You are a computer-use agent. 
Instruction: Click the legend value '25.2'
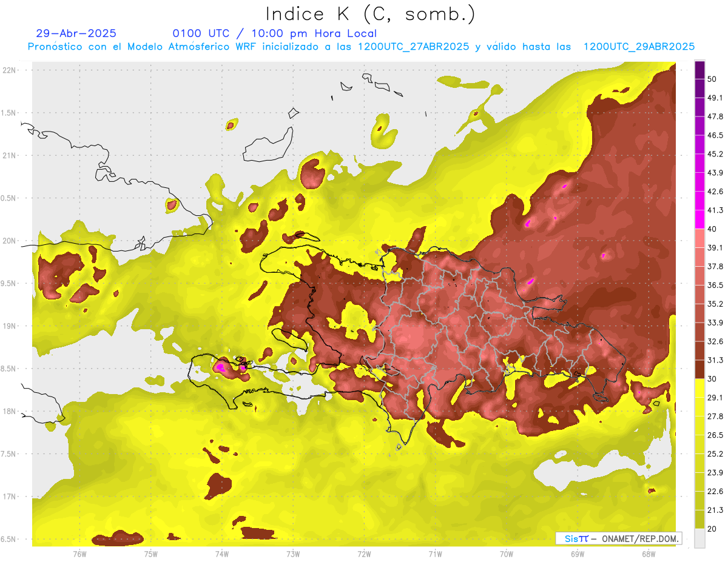pos(715,454)
